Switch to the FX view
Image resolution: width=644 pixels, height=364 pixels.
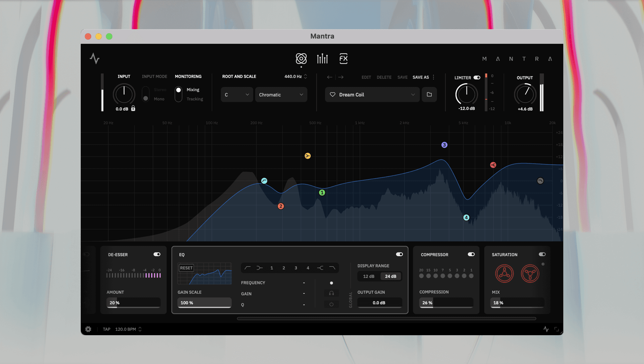[343, 58]
